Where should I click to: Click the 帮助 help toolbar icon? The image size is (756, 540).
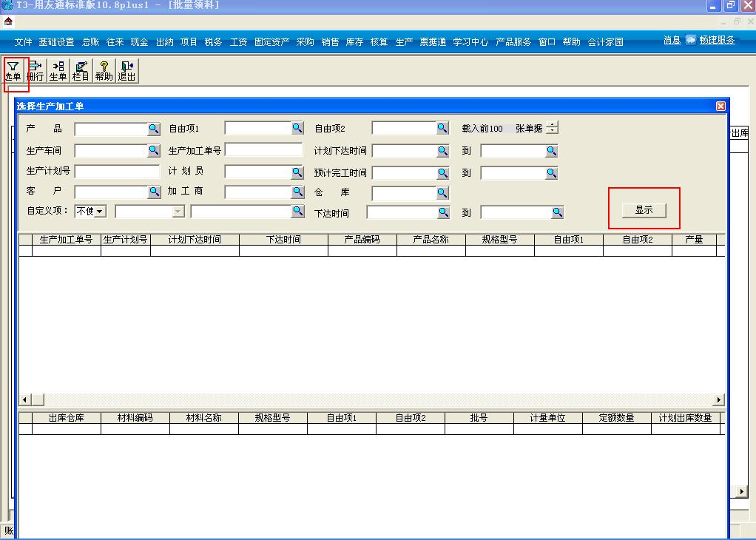click(x=104, y=71)
